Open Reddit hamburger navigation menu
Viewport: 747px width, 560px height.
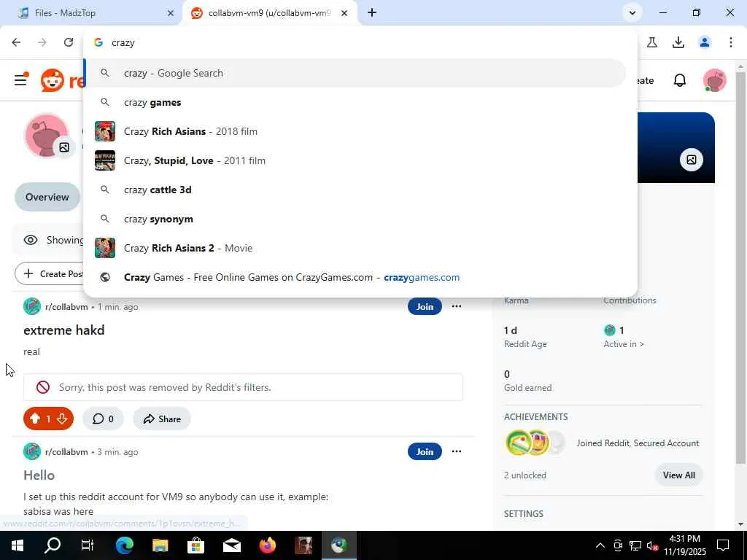click(20, 80)
